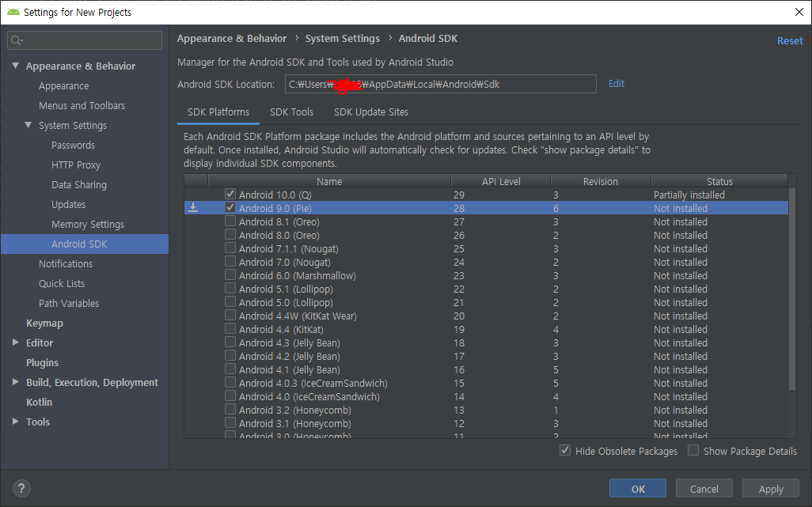Open Data Sharing settings
Image resolution: width=812 pixels, height=507 pixels.
(x=78, y=185)
